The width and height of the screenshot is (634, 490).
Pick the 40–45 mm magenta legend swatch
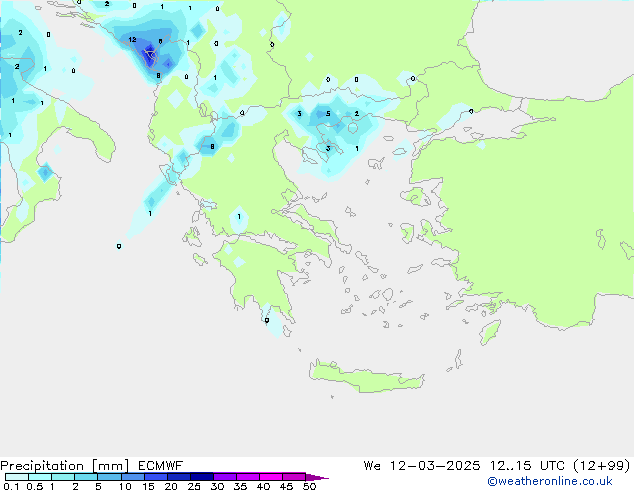click(271, 477)
